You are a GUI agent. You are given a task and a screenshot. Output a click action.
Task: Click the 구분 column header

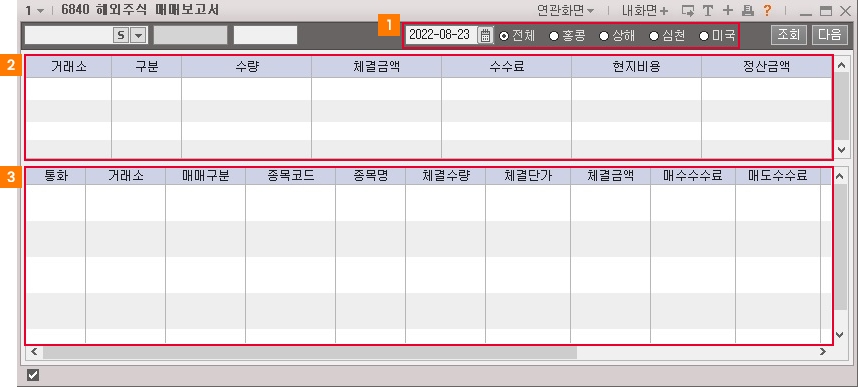(147, 67)
